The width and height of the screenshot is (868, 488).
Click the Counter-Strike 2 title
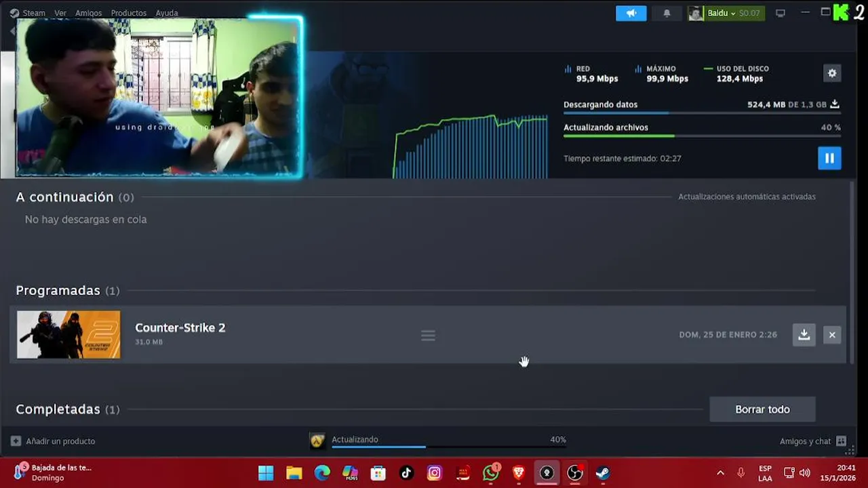(180, 328)
